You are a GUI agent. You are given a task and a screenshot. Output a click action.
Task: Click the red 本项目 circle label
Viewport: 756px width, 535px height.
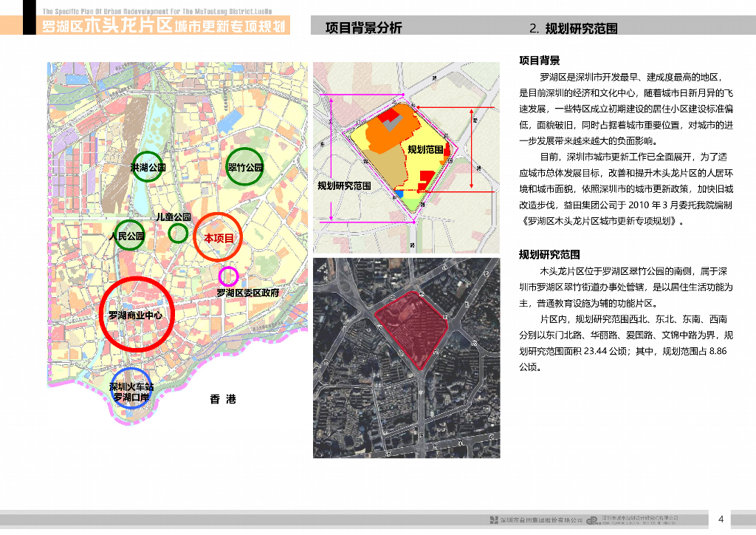(219, 239)
